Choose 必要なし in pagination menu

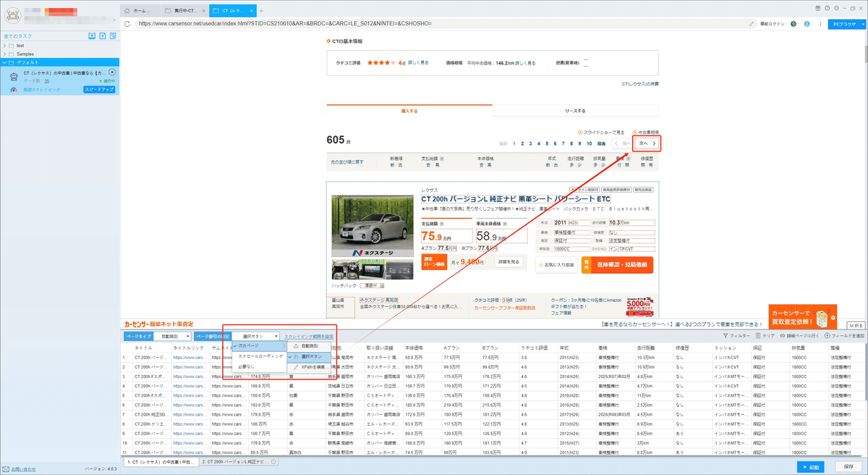click(259, 366)
